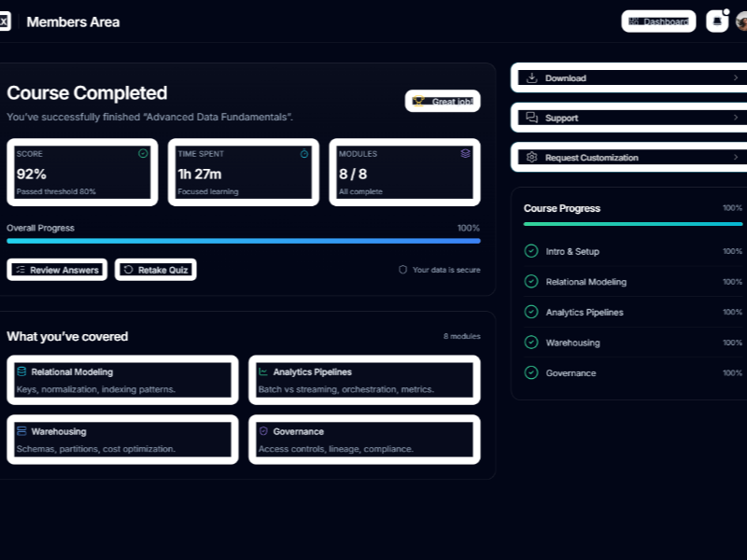Expand the Request Customization chevron

click(735, 158)
